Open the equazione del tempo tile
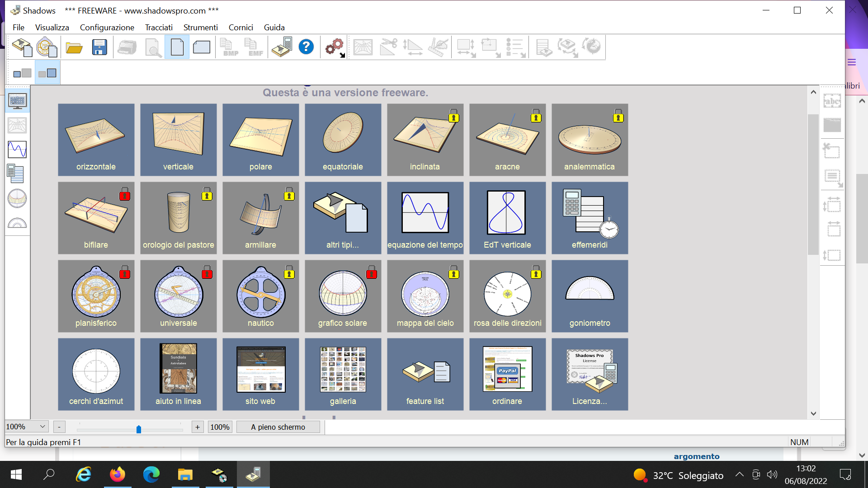Viewport: 868px width, 488px height. 425,218
